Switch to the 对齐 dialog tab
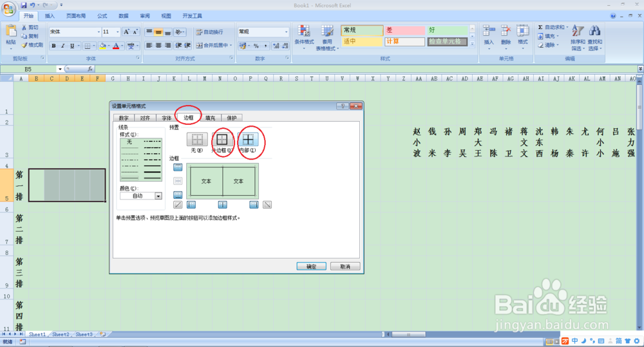Viewport: 644px width, 347px height. coord(145,118)
